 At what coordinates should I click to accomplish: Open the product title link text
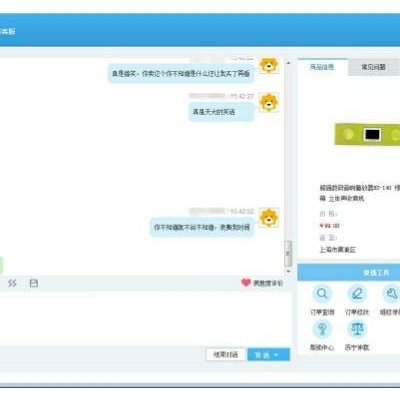pos(359,193)
